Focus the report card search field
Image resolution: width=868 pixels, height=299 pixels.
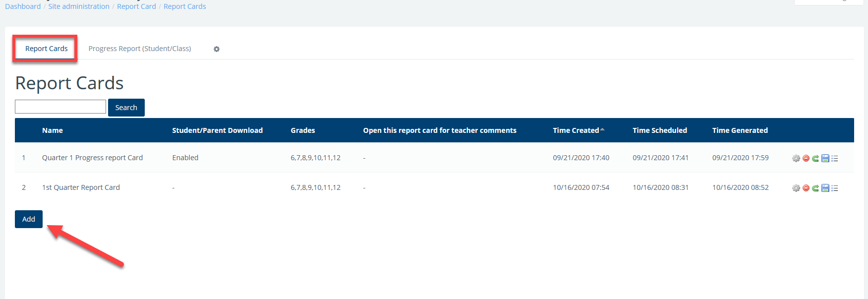coord(60,107)
